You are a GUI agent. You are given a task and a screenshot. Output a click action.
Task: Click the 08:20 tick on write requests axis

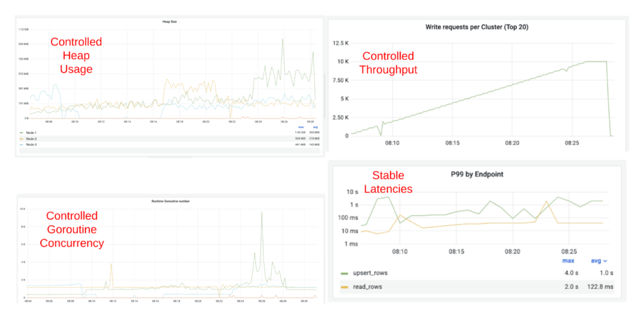click(x=511, y=143)
